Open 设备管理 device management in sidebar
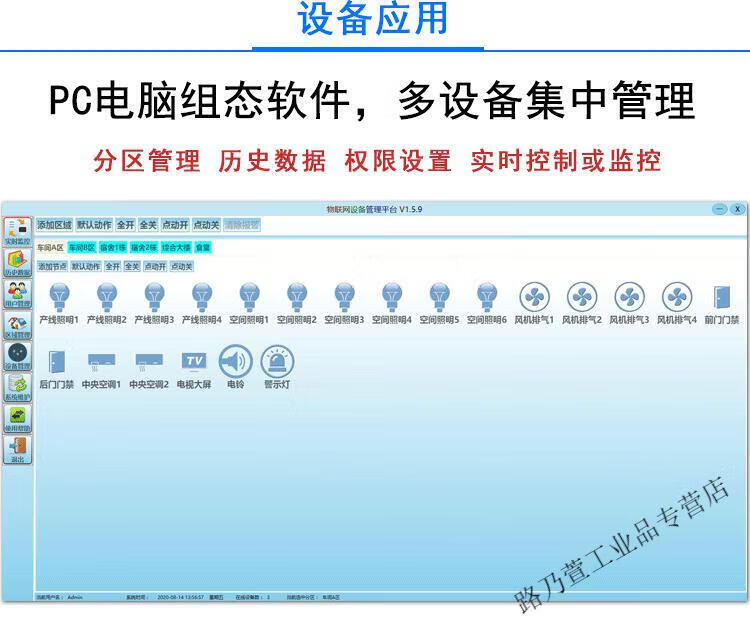The image size is (750, 627). pyautogui.click(x=17, y=356)
